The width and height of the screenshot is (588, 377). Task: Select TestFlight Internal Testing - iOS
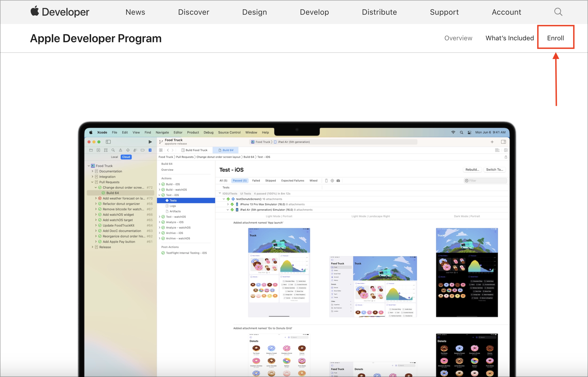[186, 253]
